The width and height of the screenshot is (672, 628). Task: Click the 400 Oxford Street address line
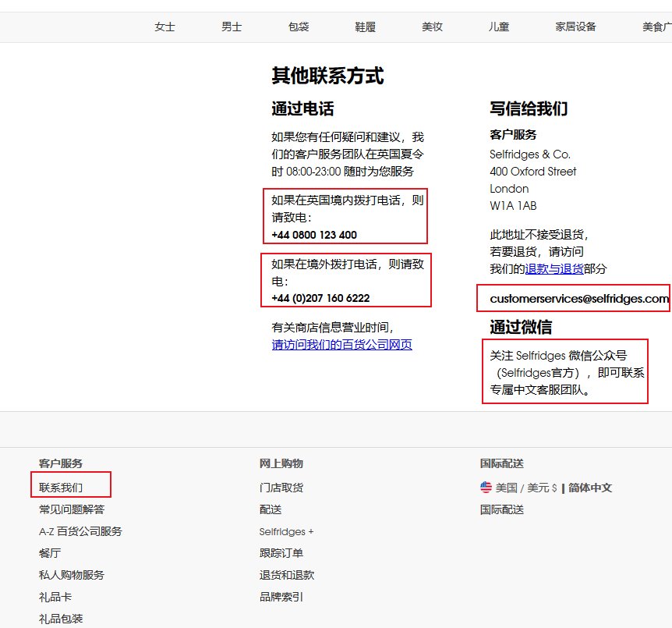532,172
